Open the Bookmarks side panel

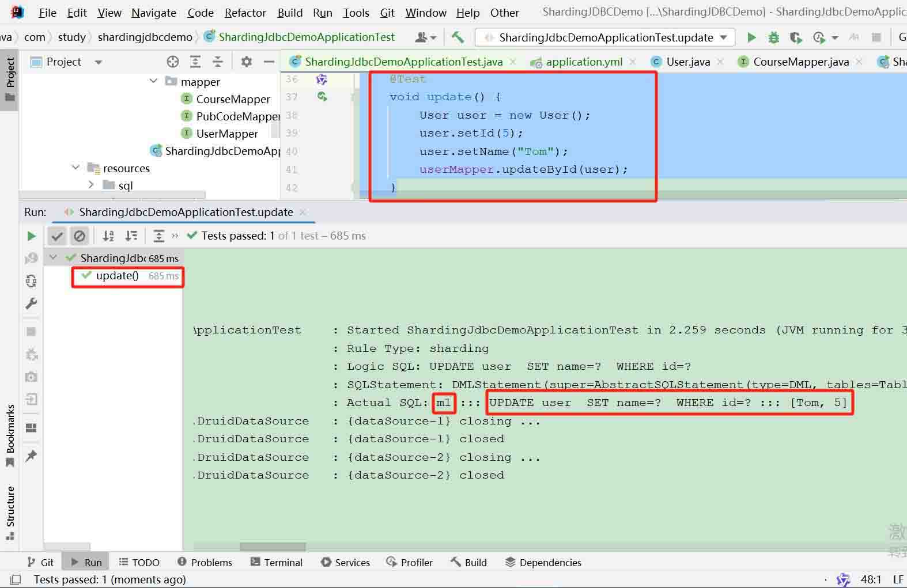[10, 435]
